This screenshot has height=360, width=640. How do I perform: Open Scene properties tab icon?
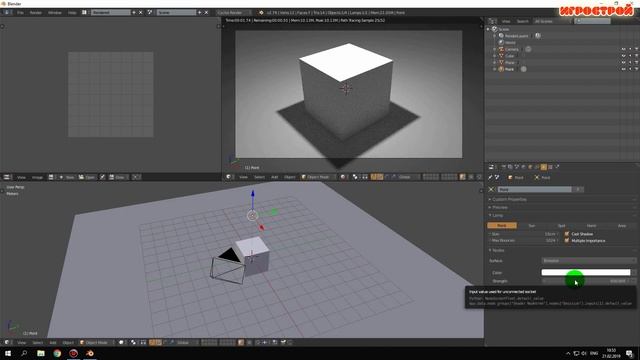(517, 167)
